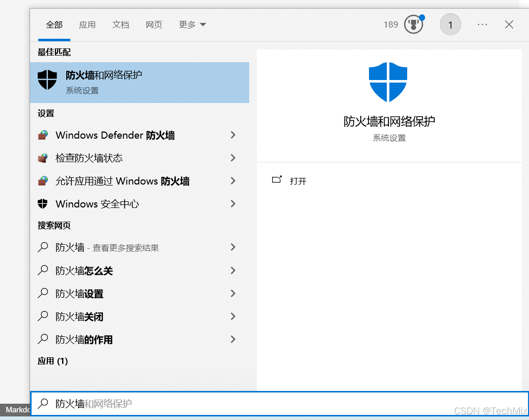Click 防火墙 - 查看更多搜索结果
529x420 pixels.
pyautogui.click(x=140, y=247)
